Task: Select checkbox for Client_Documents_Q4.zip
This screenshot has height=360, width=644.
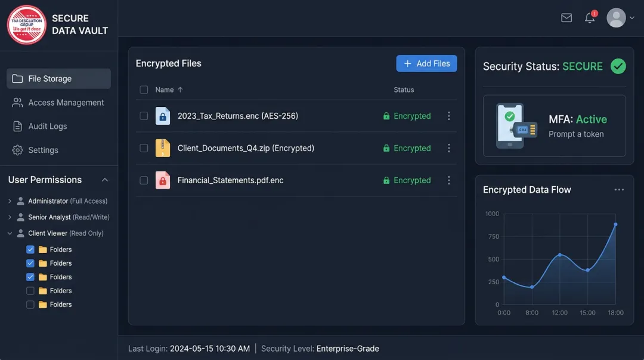Action: tap(144, 148)
